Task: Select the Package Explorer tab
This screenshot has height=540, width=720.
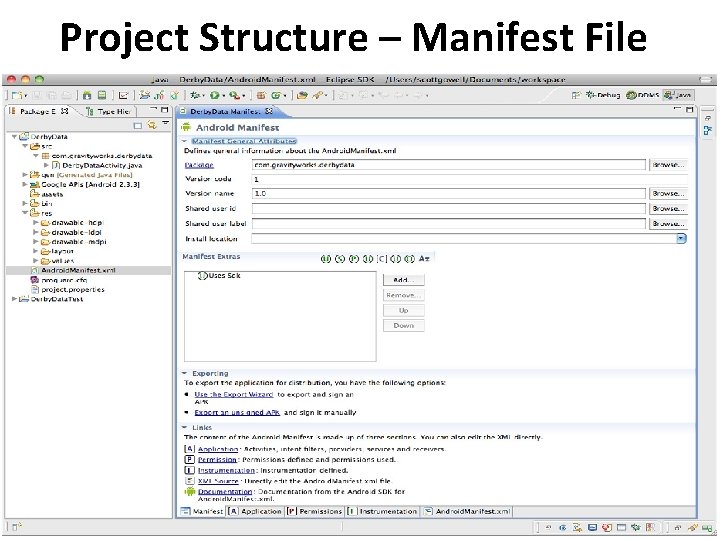Action: click(x=39, y=112)
